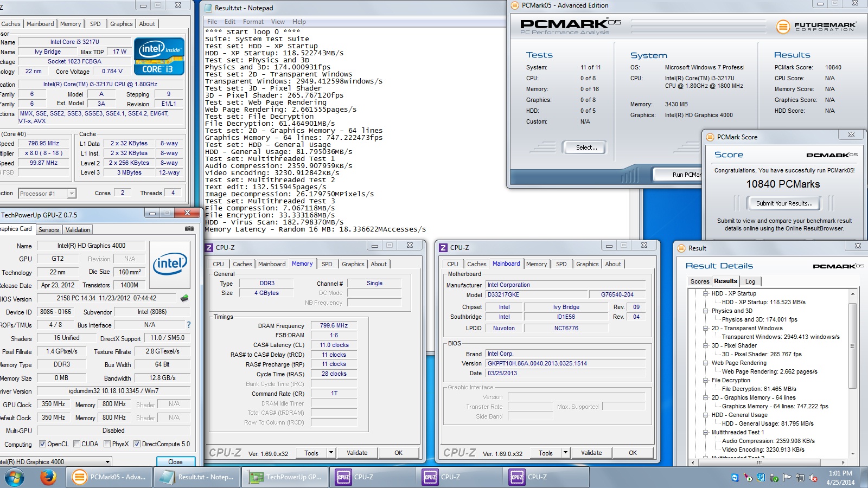Click the Intel Core i3 inside logo in CPU-Z
868x488 pixels.
(159, 56)
